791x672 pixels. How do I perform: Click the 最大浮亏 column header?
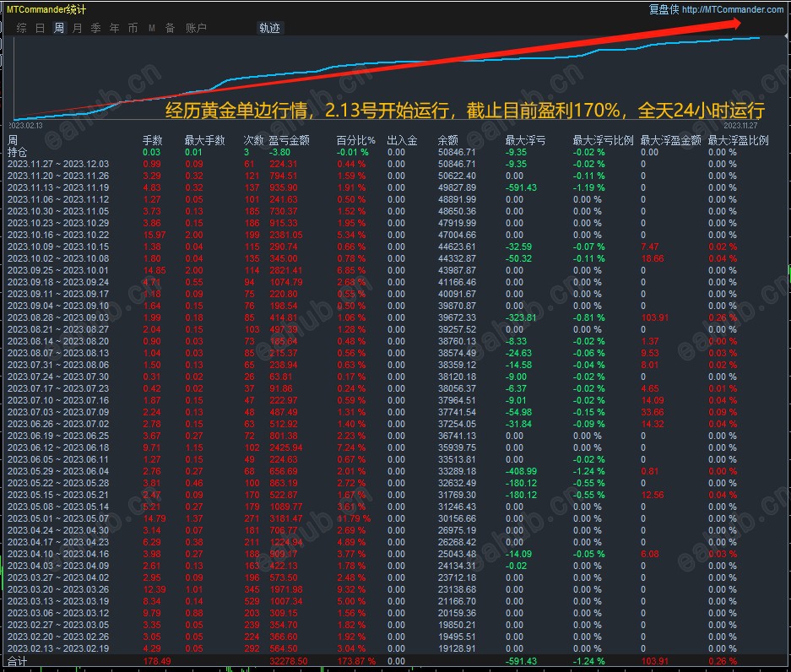pyautogui.click(x=525, y=140)
